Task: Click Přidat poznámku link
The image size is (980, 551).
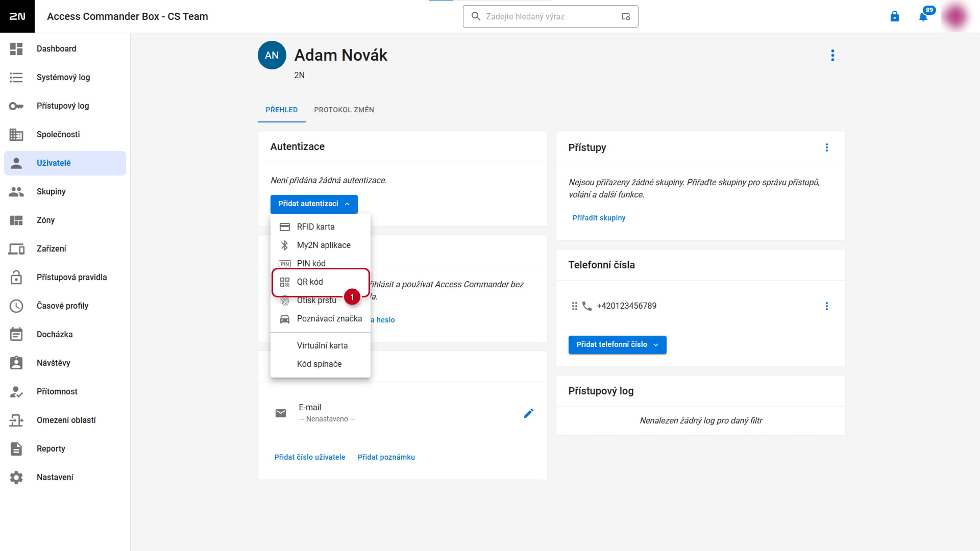Action: tap(386, 457)
